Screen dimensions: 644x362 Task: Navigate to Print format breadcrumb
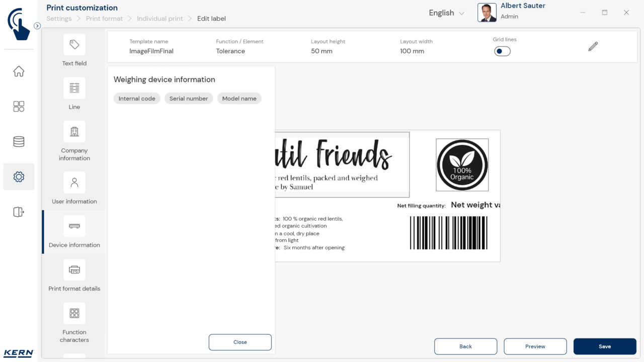[x=104, y=19]
